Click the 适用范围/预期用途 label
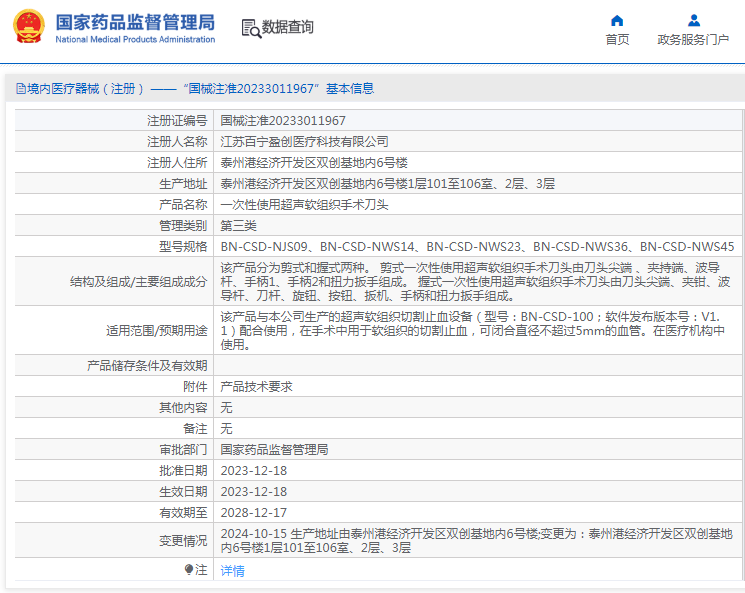This screenshot has width=745, height=593. (157, 331)
